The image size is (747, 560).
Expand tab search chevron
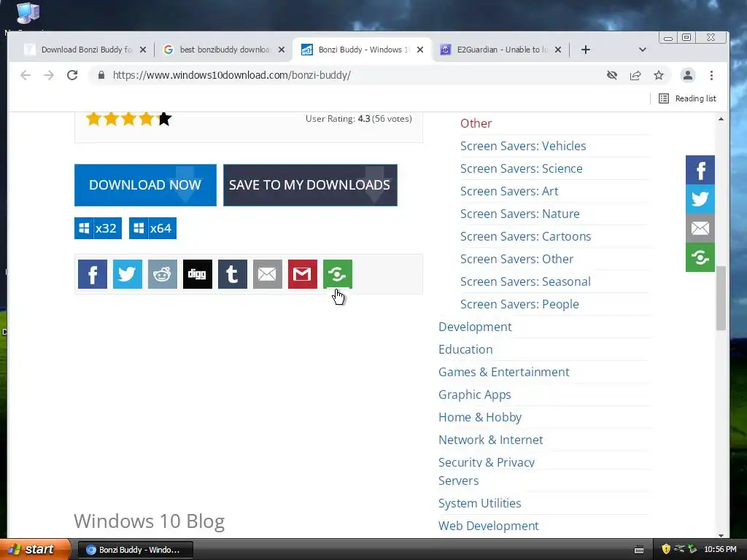(x=642, y=50)
